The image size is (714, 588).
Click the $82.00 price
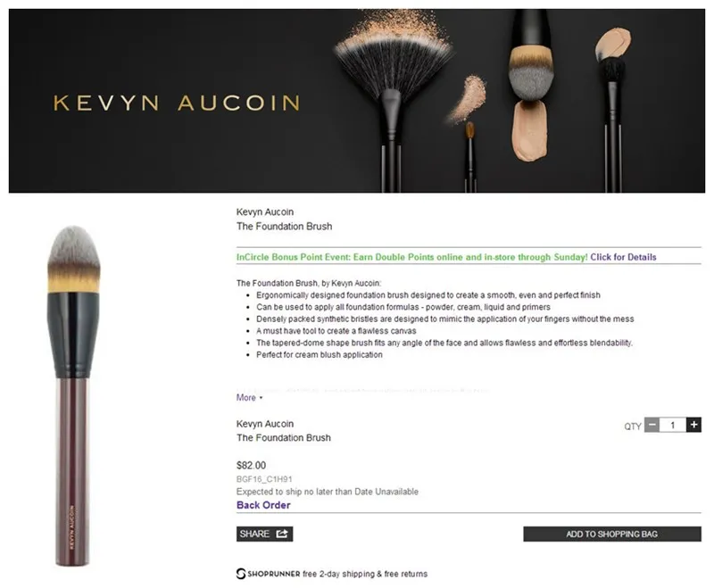coord(251,465)
